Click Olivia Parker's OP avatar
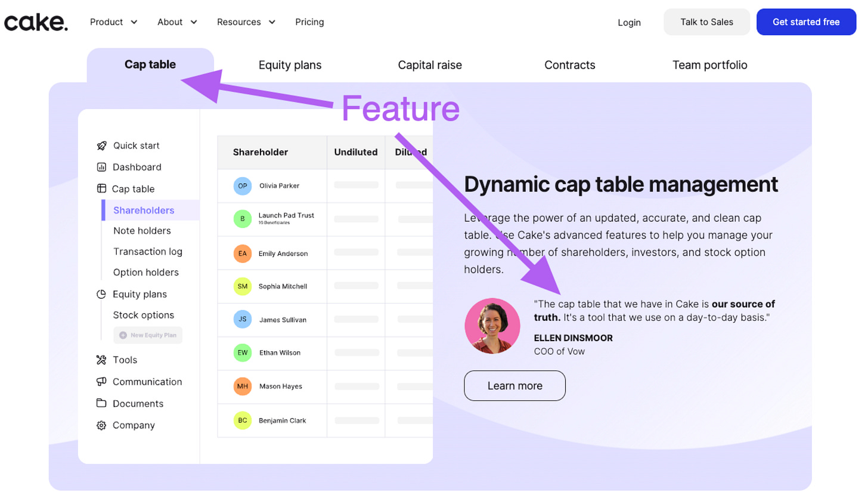Viewport: 868px width, 498px height. point(243,186)
